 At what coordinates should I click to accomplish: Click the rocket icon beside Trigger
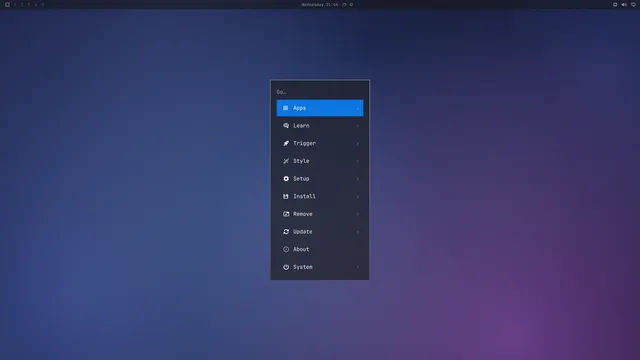pyautogui.click(x=286, y=143)
